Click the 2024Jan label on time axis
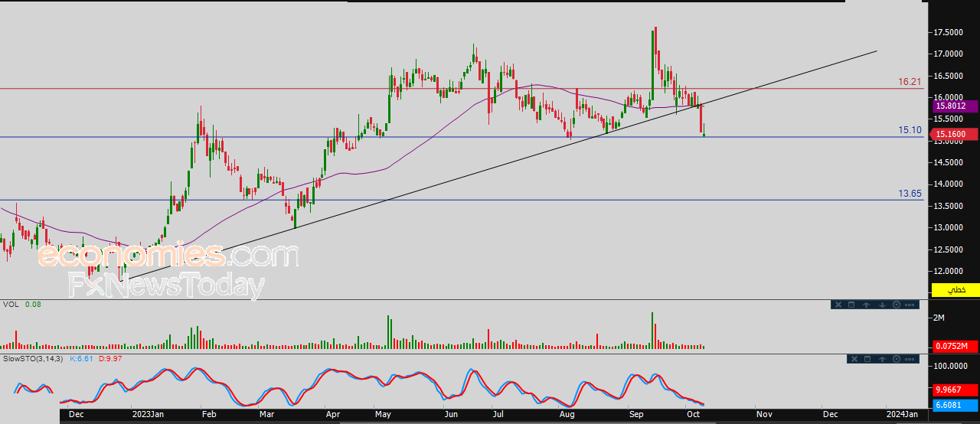Screen dimensions: 980x424 pos(901,414)
